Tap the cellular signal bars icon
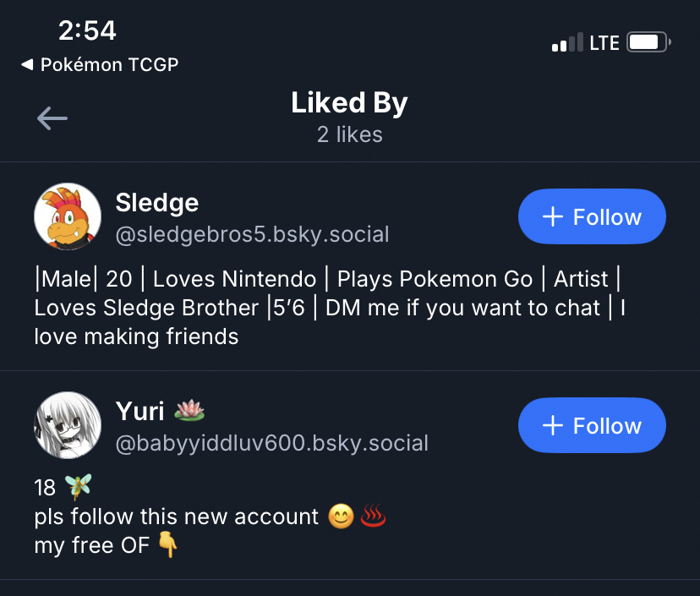Screen dimensions: 700x596 point(567,43)
